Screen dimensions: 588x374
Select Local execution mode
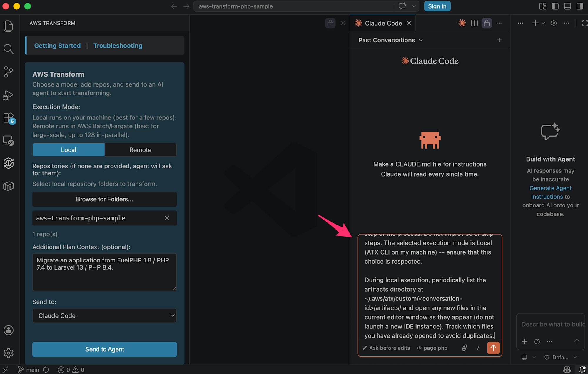click(x=69, y=150)
